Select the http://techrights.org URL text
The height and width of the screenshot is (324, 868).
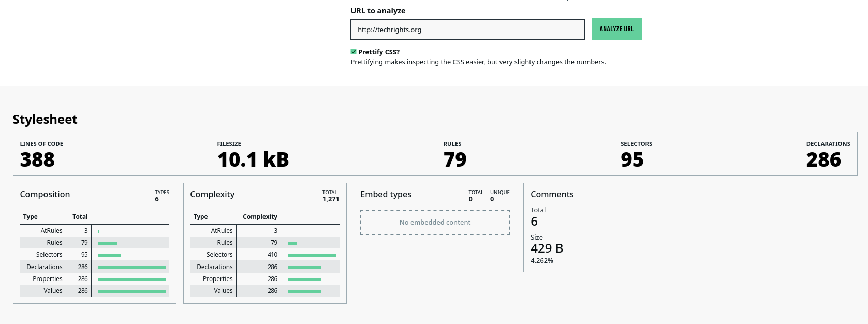[388, 30]
